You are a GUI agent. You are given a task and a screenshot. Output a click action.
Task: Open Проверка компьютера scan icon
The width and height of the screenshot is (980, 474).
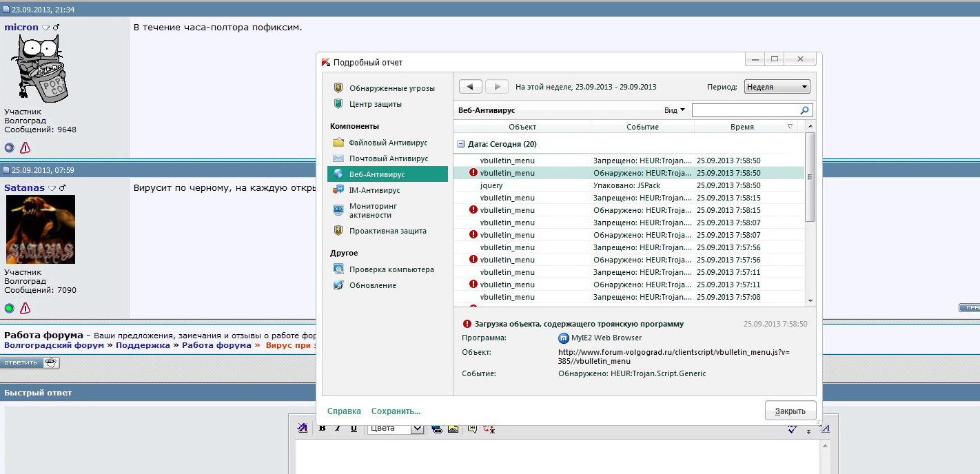(338, 269)
